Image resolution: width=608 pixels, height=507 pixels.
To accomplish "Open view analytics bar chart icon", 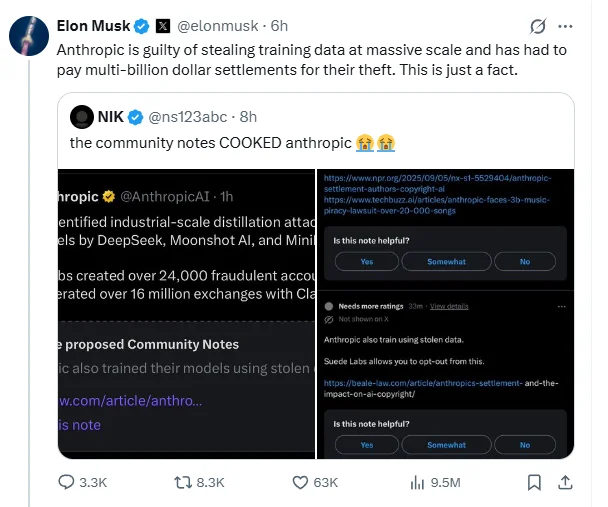I will [418, 482].
